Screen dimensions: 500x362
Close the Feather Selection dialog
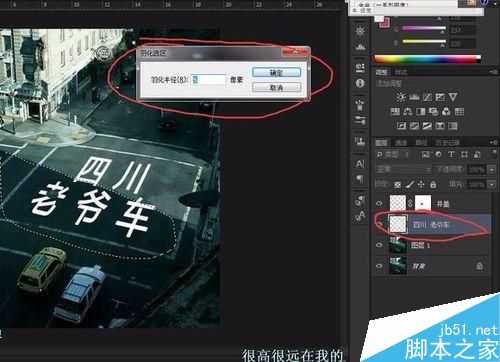(295, 52)
